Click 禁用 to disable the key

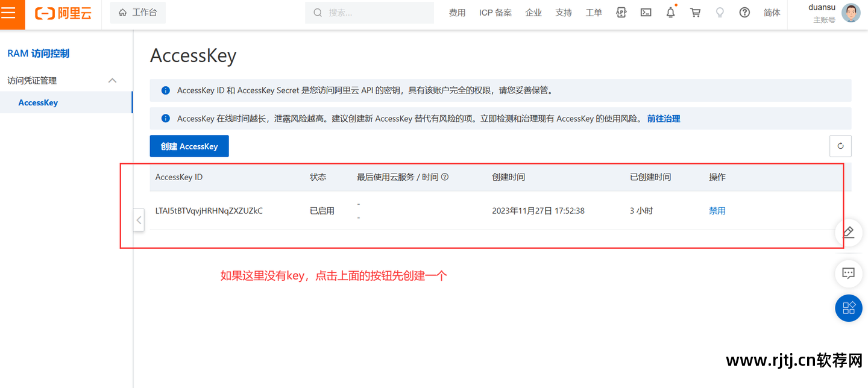717,211
